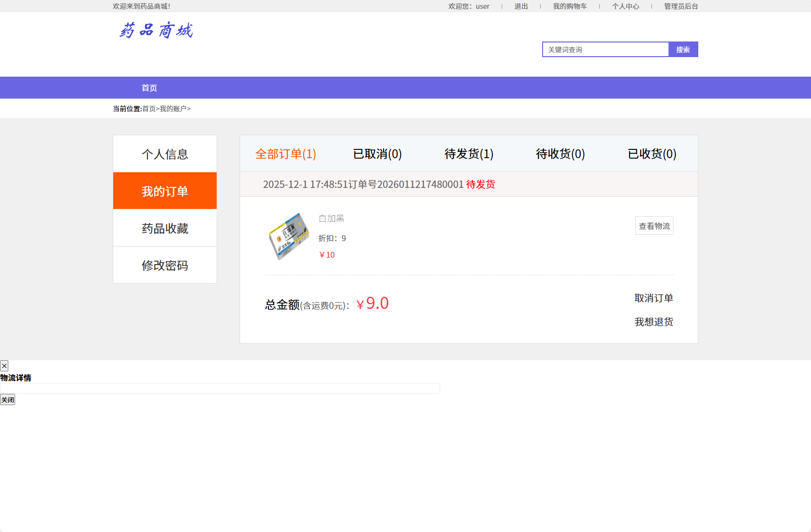This screenshot has height=532, width=811.
Task: Click the 搜索 search button
Action: pos(683,49)
